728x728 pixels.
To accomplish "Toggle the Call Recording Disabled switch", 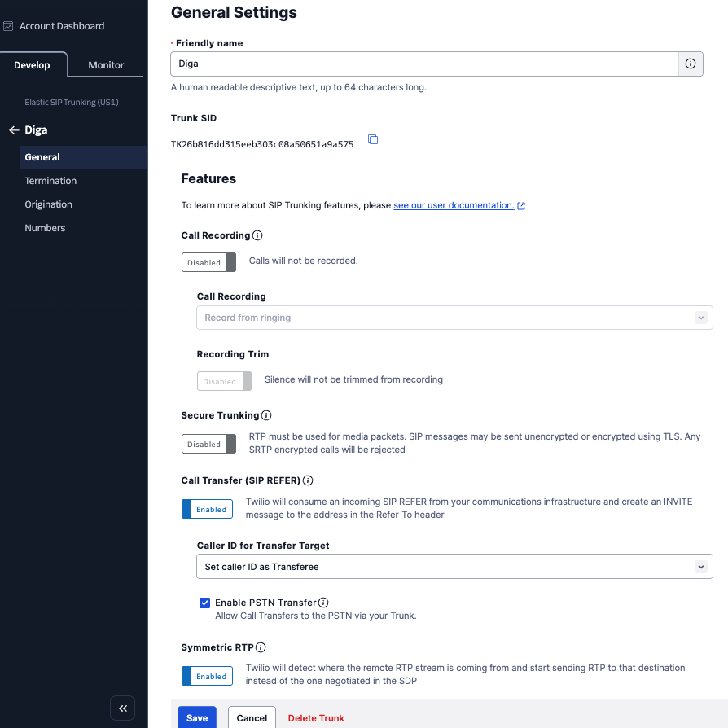I will pos(208,262).
